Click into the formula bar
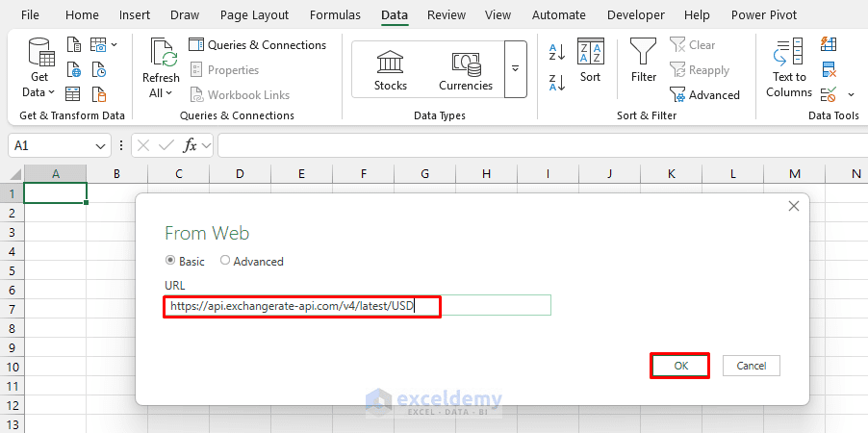 (543, 145)
